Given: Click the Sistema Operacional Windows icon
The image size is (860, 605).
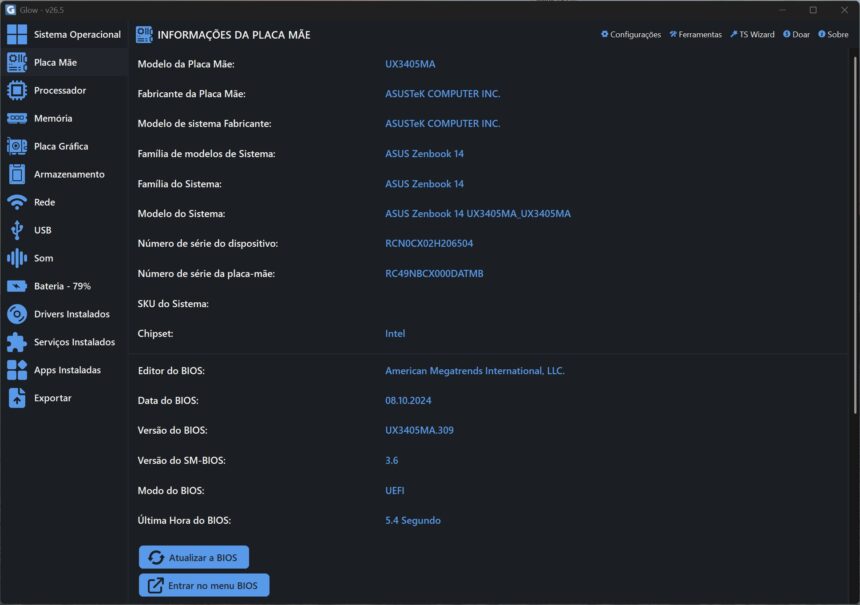Looking at the screenshot, I should 17,34.
